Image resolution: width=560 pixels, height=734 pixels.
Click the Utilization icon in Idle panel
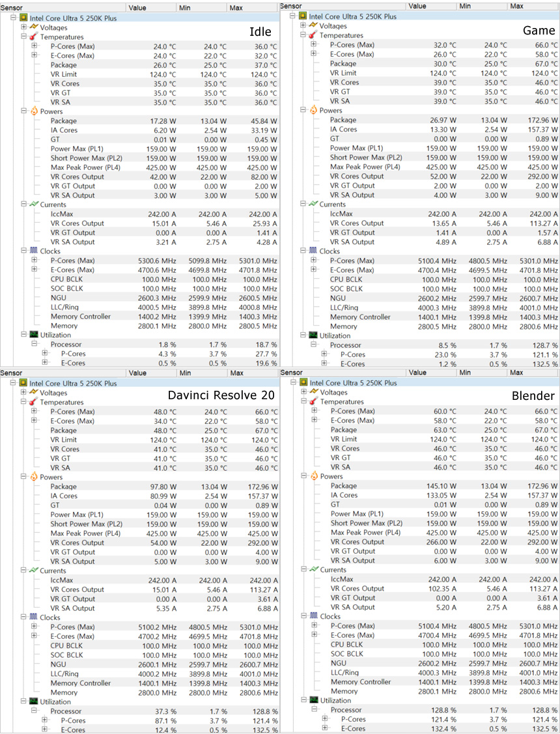tap(34, 335)
